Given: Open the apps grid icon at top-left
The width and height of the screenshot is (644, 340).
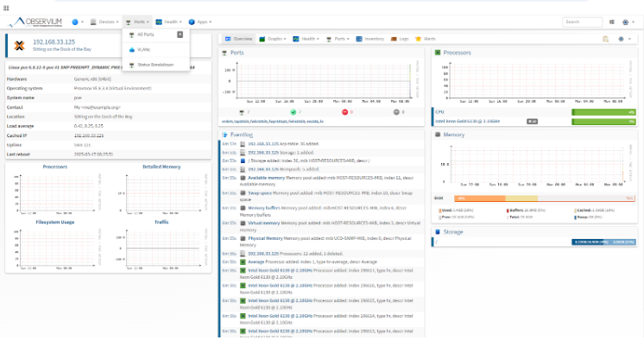Looking at the screenshot, I should pyautogui.click(x=6, y=8).
